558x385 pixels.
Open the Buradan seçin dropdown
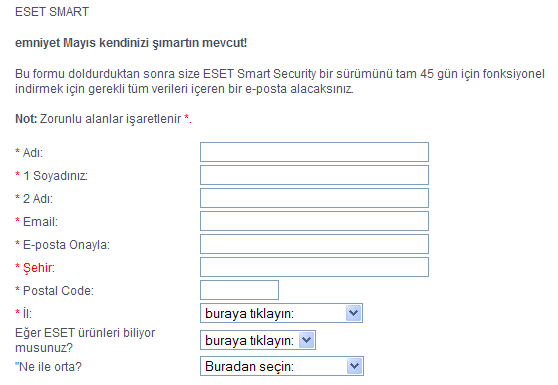click(282, 366)
